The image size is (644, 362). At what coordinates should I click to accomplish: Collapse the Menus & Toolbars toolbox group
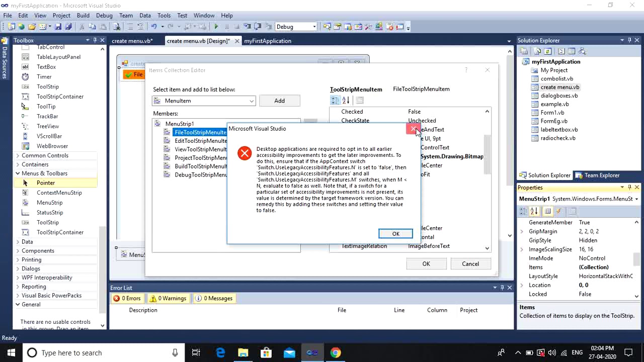coord(18,173)
